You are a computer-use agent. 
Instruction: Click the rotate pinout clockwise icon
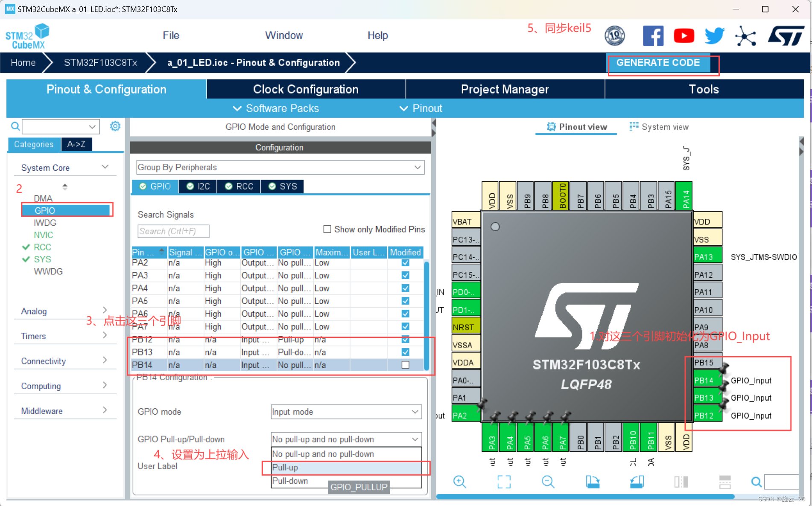593,482
